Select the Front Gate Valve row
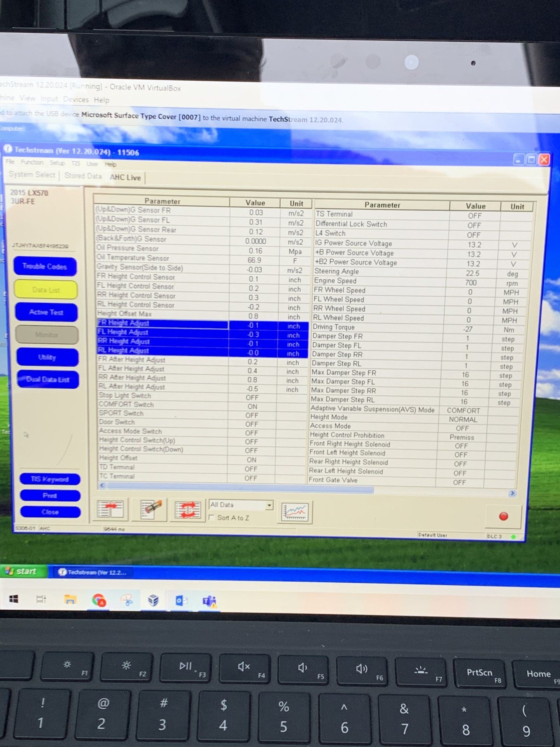Screen dimensions: 560x747 [412, 481]
